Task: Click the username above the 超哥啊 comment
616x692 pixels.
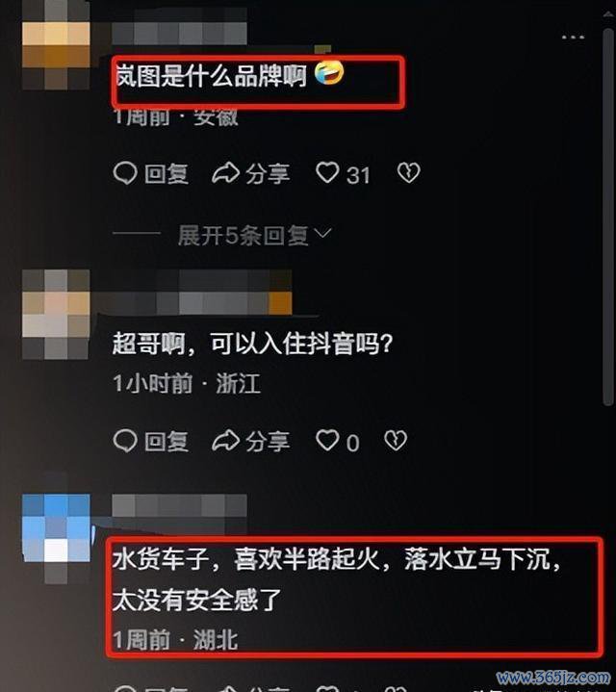Action: click(202, 293)
